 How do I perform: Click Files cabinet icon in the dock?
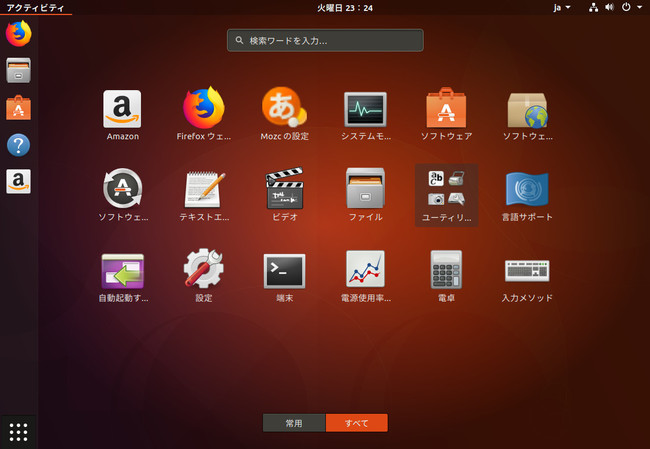tap(18, 70)
